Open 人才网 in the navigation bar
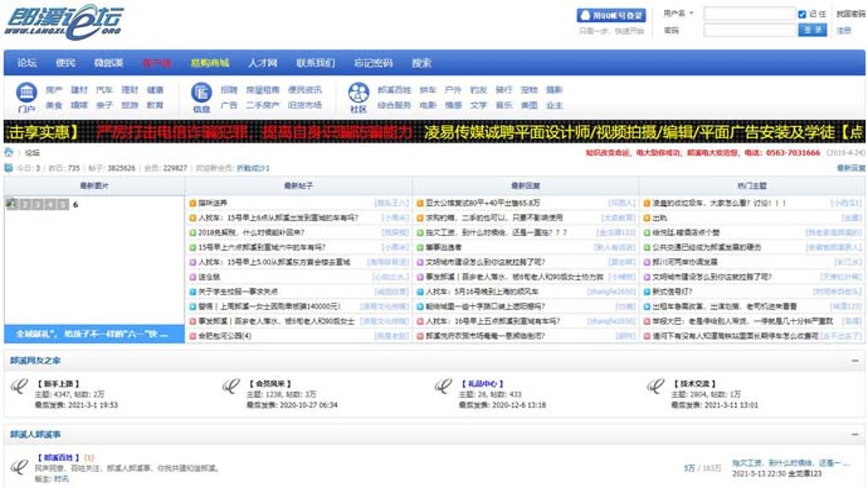The height and width of the screenshot is (488, 868). (262, 63)
